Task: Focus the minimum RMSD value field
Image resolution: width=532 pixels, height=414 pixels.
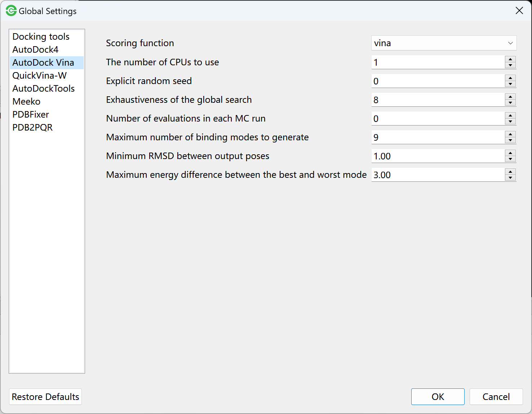Action: 438,156
